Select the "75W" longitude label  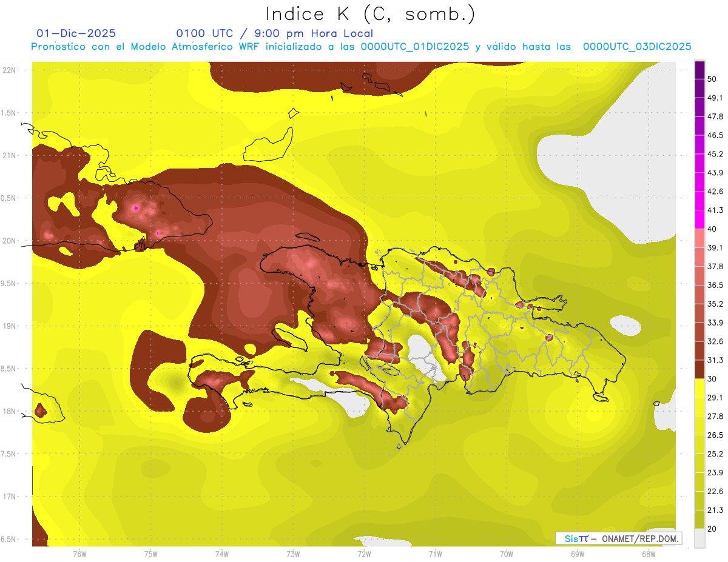pyautogui.click(x=151, y=553)
